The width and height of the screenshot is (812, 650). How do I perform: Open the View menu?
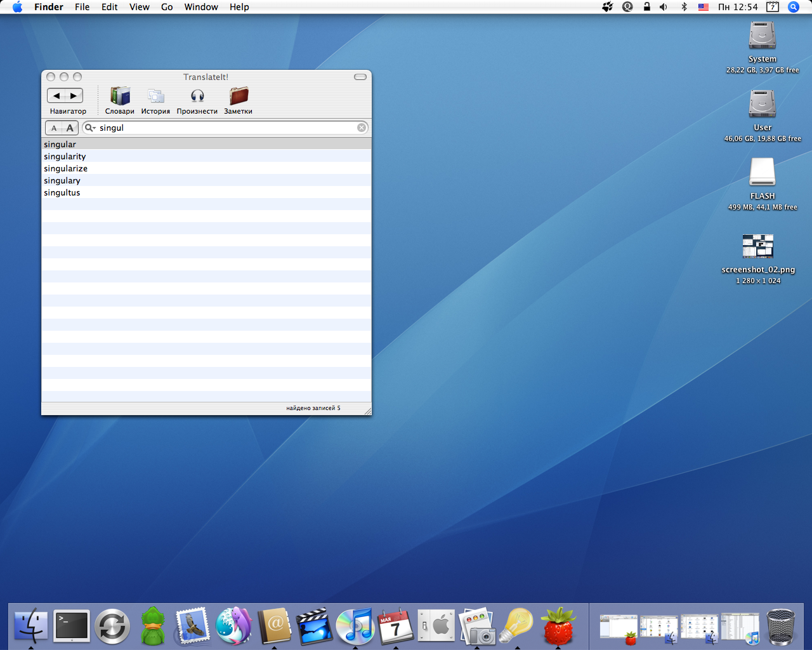pyautogui.click(x=140, y=7)
